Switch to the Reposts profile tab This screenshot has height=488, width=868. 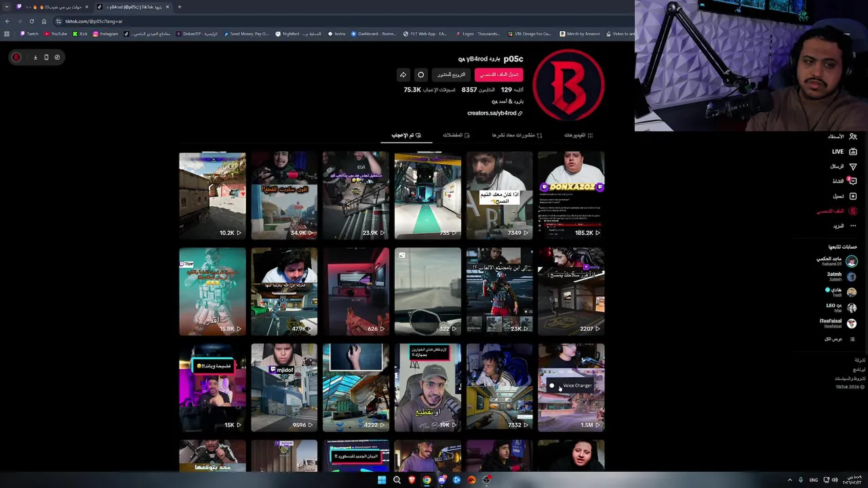click(x=517, y=135)
